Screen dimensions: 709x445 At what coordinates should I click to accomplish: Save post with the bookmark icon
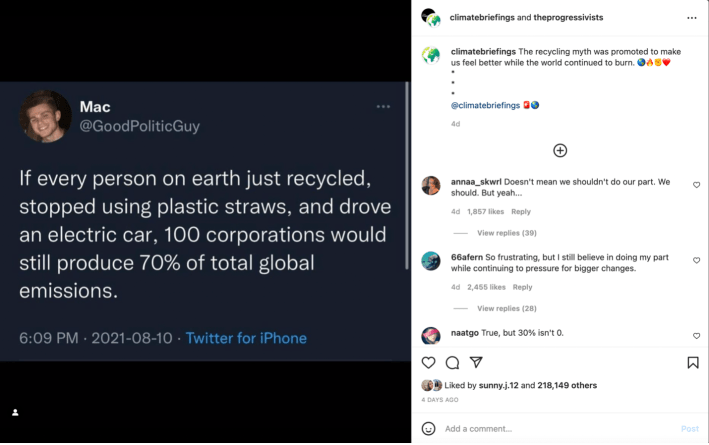[693, 362]
